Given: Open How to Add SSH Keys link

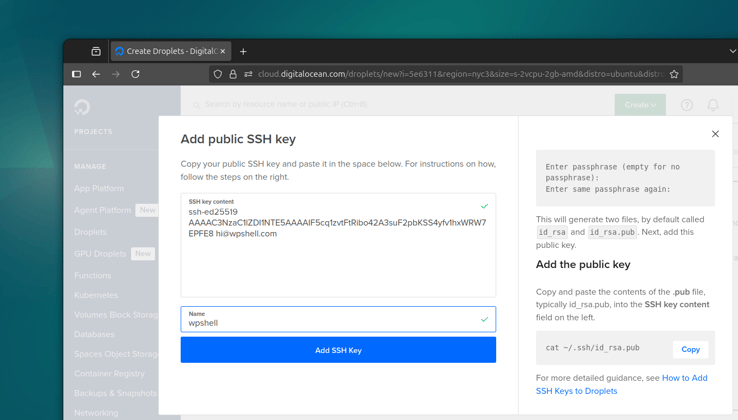Looking at the screenshot, I should (622, 384).
